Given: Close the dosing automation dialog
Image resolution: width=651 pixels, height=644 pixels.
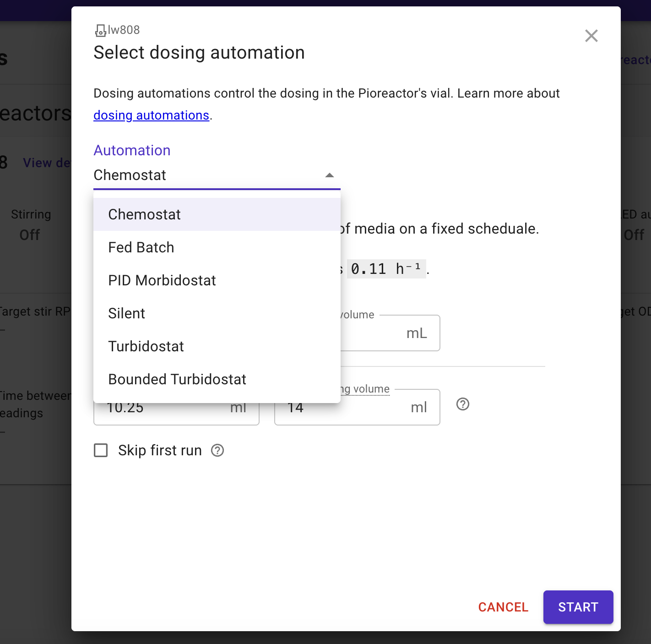Looking at the screenshot, I should (591, 36).
